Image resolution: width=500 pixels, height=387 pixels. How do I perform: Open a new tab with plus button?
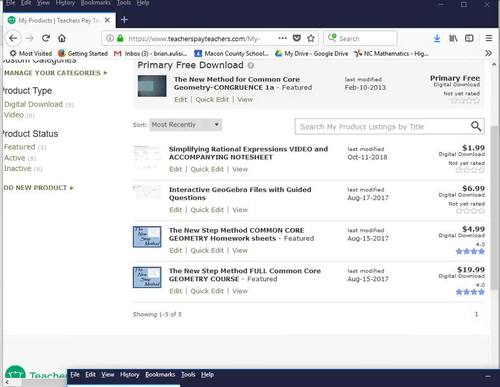[x=124, y=20]
